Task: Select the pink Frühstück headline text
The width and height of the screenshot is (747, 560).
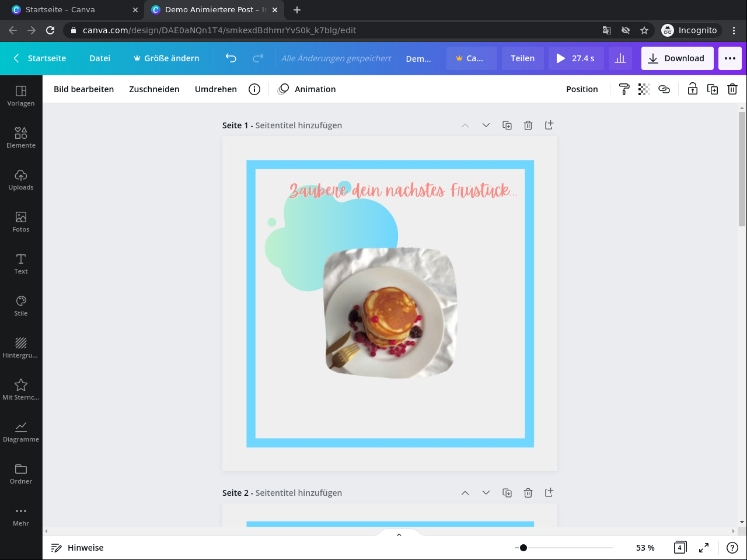Action: [x=403, y=190]
